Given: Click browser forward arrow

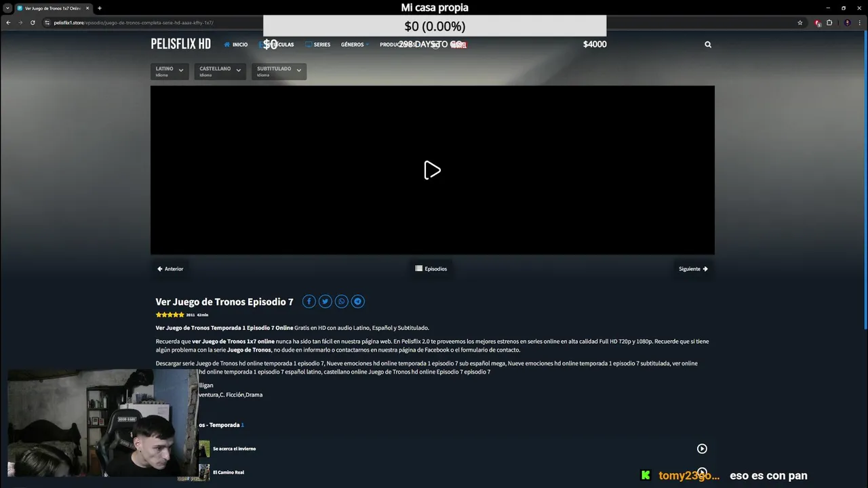Looking at the screenshot, I should (x=20, y=22).
